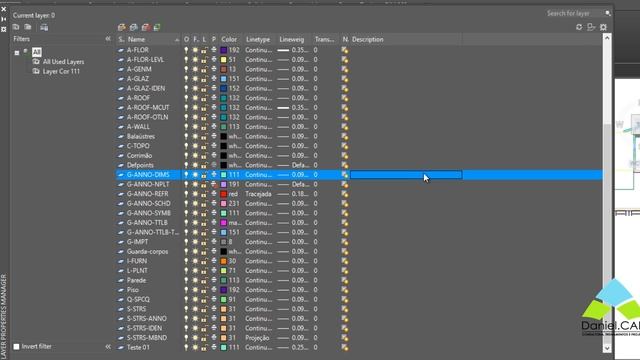Toggle the override highlight icon

(x=591, y=27)
